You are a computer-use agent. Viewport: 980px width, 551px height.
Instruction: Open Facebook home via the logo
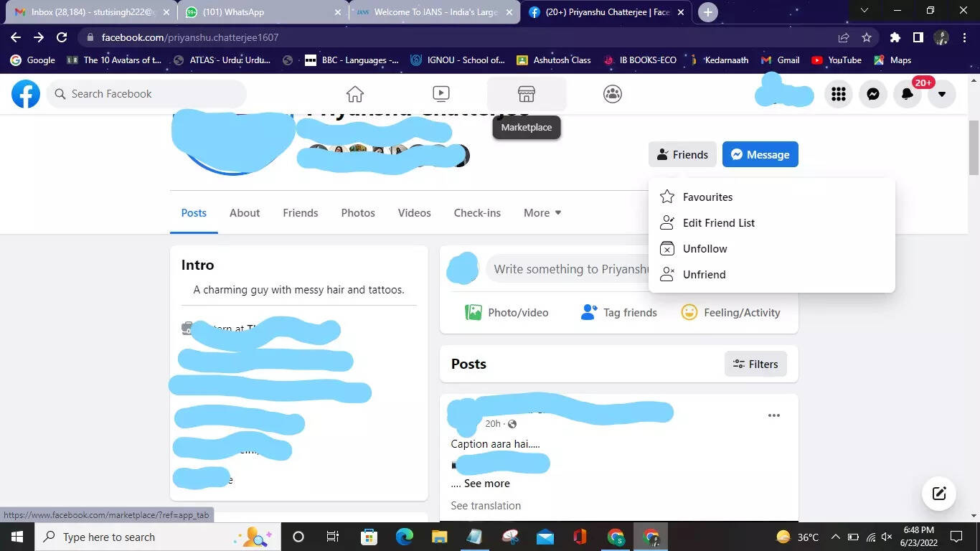click(x=26, y=94)
